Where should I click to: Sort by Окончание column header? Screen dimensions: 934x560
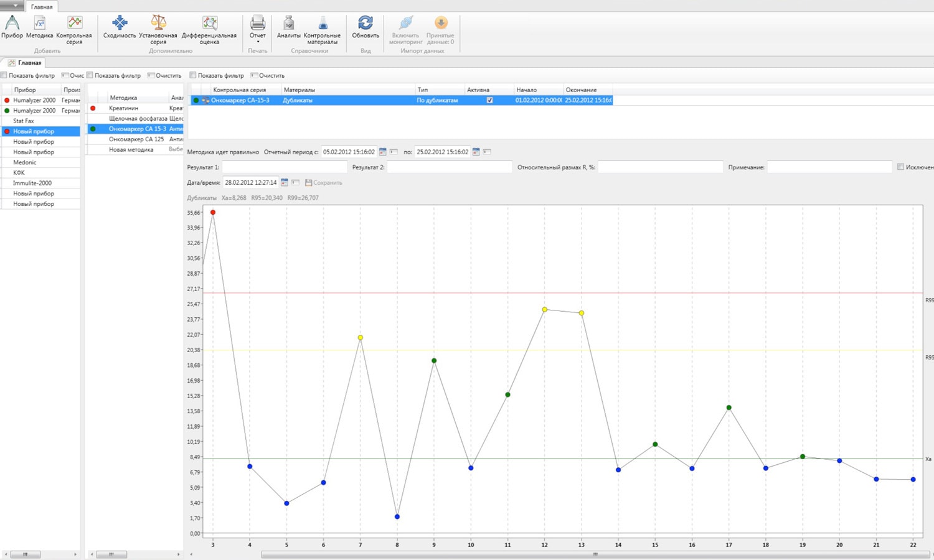[588, 90]
